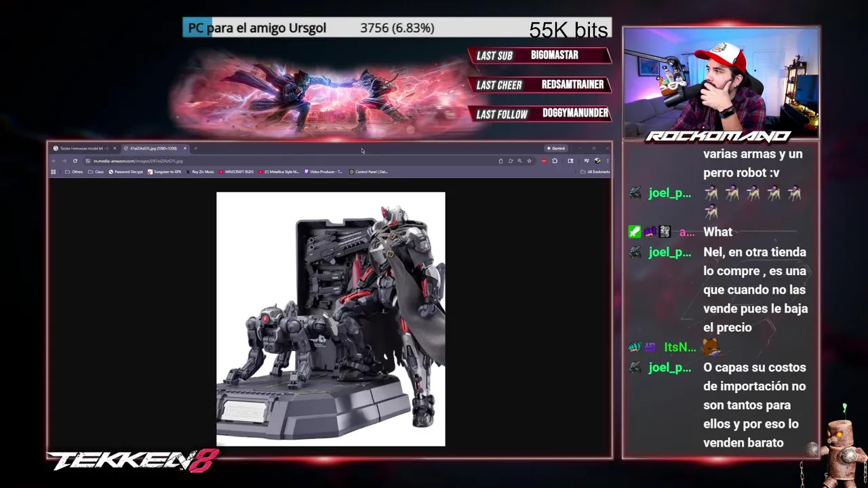Click chat message starting 'O capas su costos'
Viewport: 868px width, 488px height.
755,405
